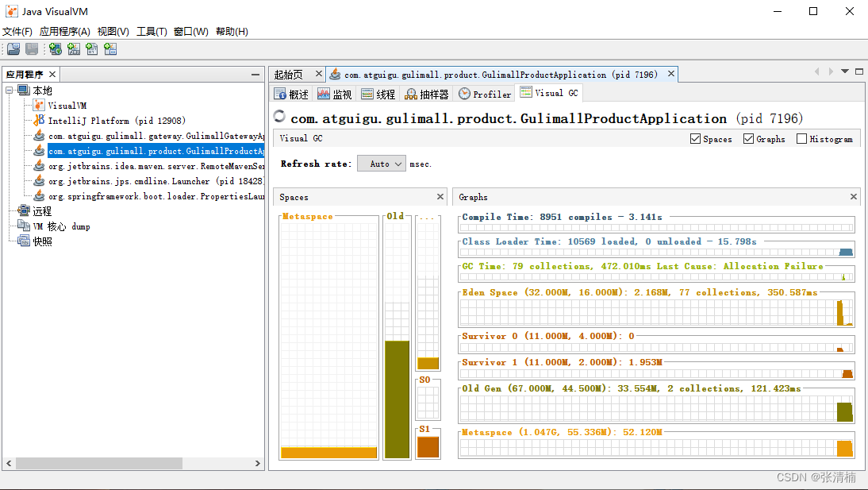
Task: Switch to the 抽样器 tab
Action: tap(427, 95)
